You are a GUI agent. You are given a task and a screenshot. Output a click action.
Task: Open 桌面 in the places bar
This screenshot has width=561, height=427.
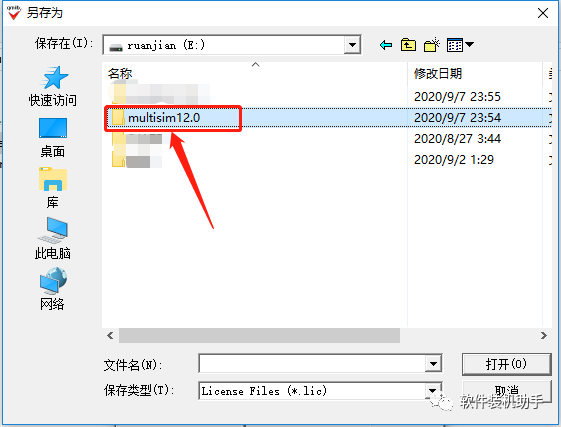tap(53, 138)
